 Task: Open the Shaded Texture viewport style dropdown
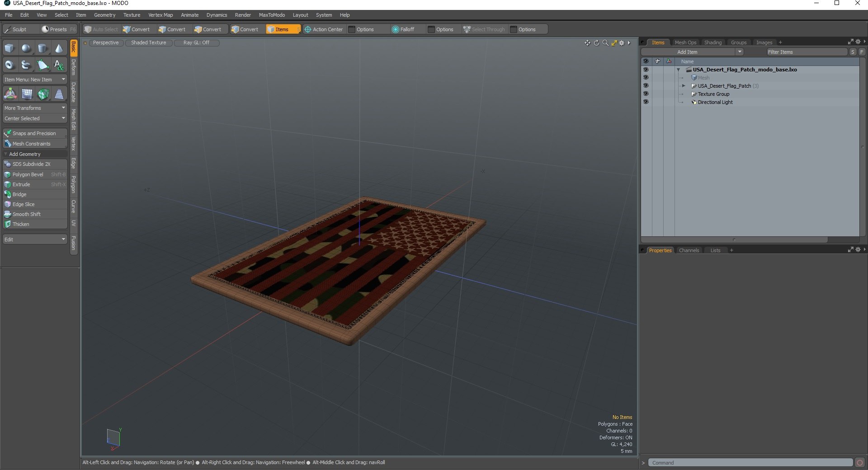click(x=149, y=43)
